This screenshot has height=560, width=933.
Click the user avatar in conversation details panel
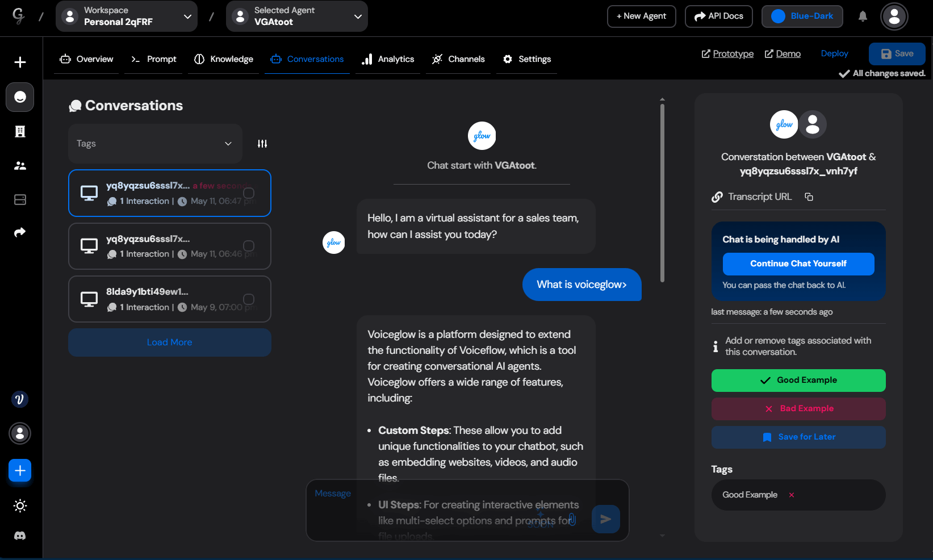click(813, 124)
